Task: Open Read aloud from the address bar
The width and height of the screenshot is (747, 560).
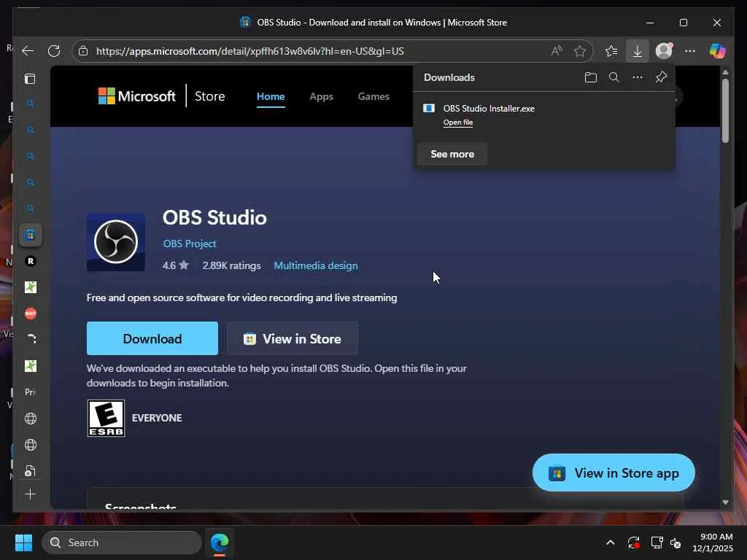Action: (x=557, y=51)
